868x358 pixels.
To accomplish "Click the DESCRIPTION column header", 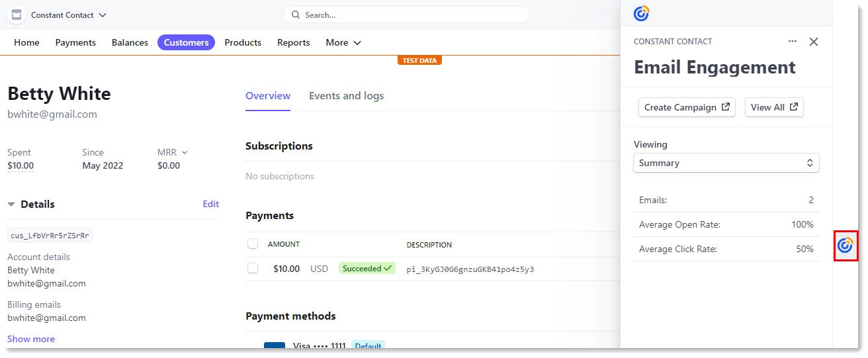I will [429, 245].
